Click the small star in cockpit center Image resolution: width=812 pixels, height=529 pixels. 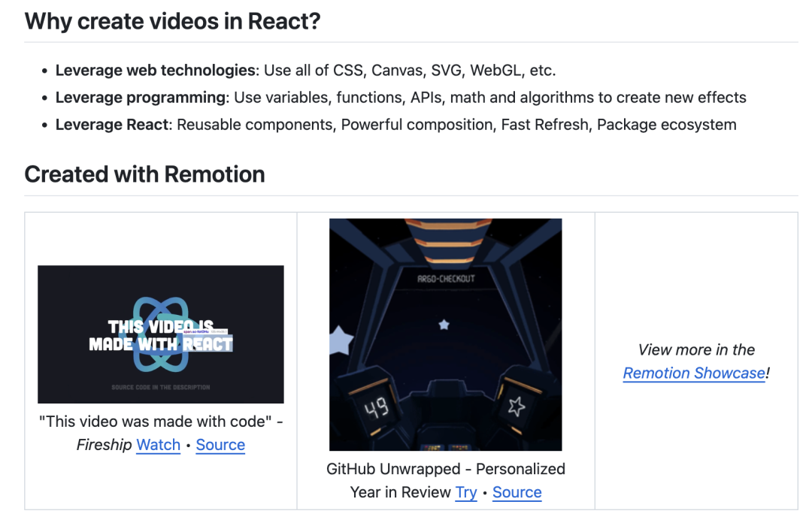click(x=444, y=325)
